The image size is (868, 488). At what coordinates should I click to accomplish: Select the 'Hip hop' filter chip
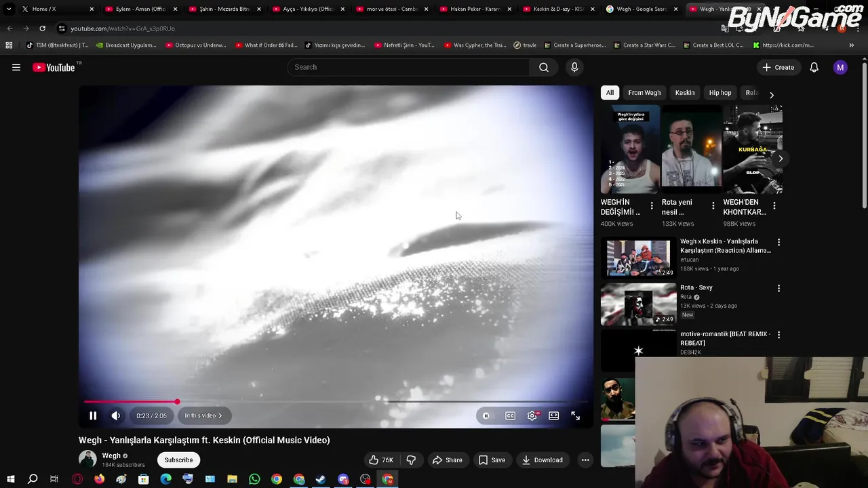720,93
